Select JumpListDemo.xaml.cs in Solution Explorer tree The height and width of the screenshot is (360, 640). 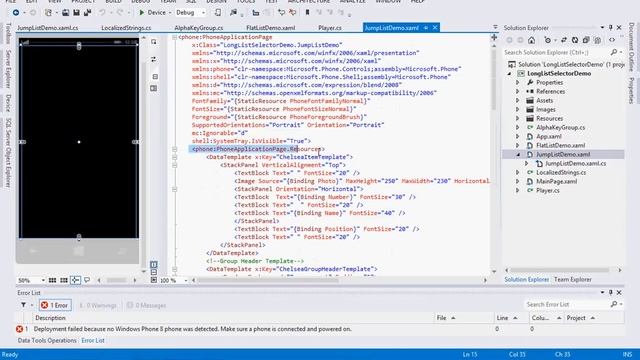point(576,163)
